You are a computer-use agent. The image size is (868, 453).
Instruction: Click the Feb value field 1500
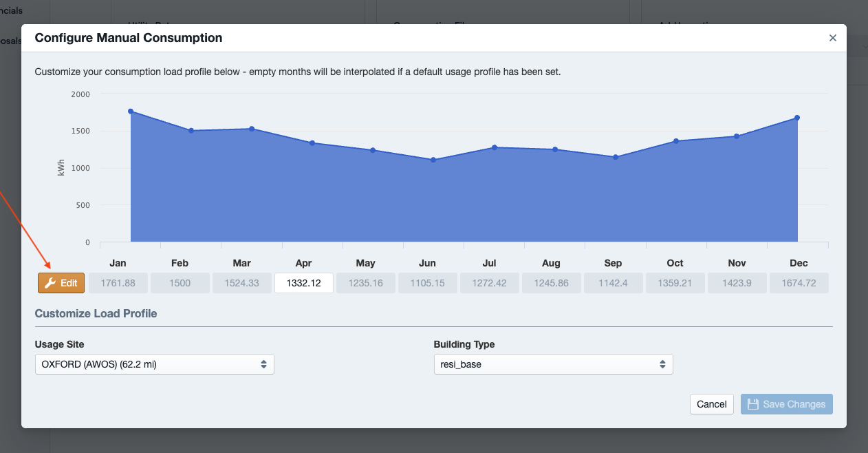(180, 283)
